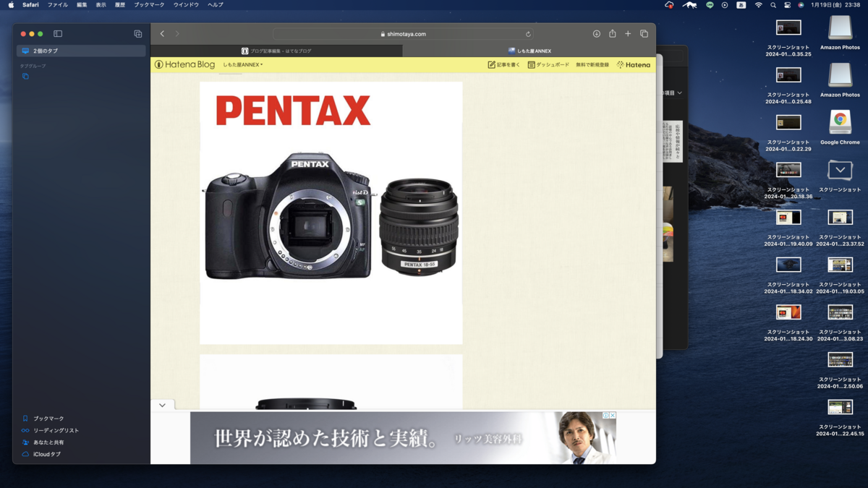Click the ad info icon on banner

pyautogui.click(x=606, y=416)
